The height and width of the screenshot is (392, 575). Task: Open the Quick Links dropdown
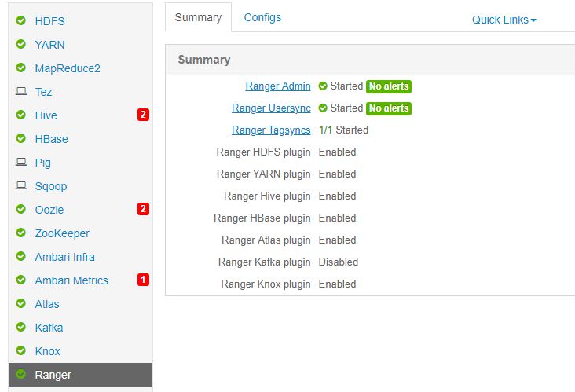point(504,20)
